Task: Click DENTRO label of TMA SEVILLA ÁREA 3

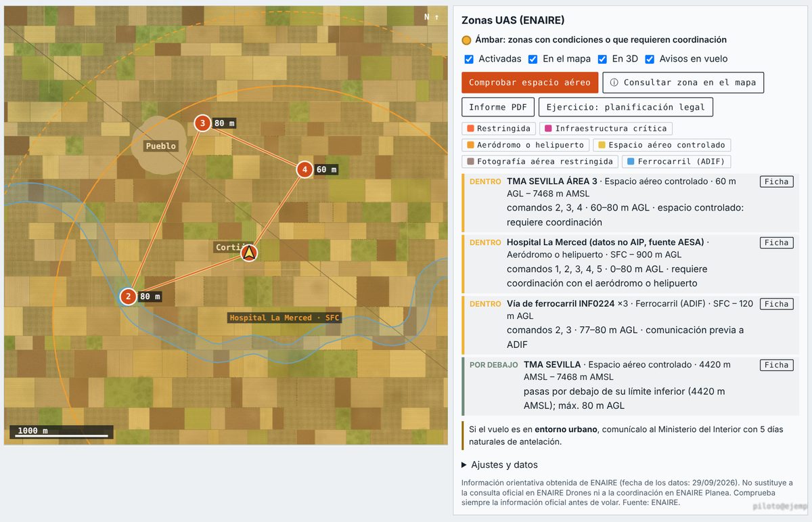Action: point(485,181)
